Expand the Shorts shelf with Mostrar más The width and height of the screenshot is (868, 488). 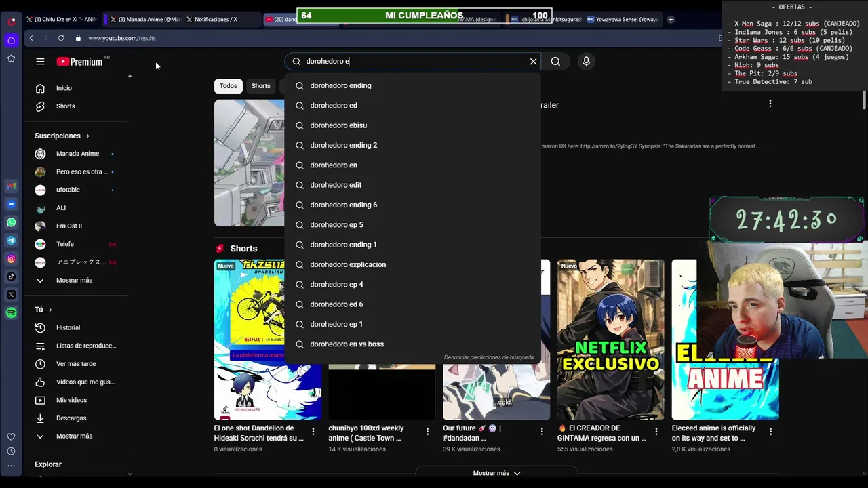[496, 473]
